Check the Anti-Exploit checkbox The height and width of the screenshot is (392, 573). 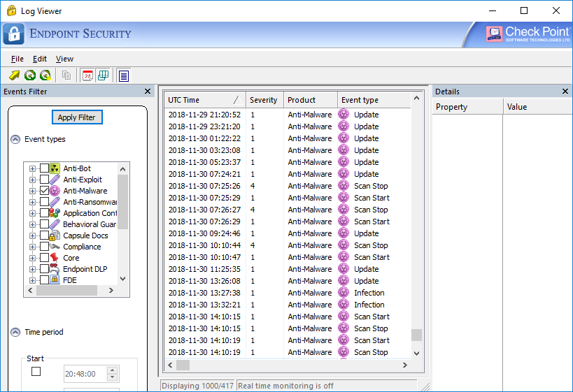tap(44, 180)
